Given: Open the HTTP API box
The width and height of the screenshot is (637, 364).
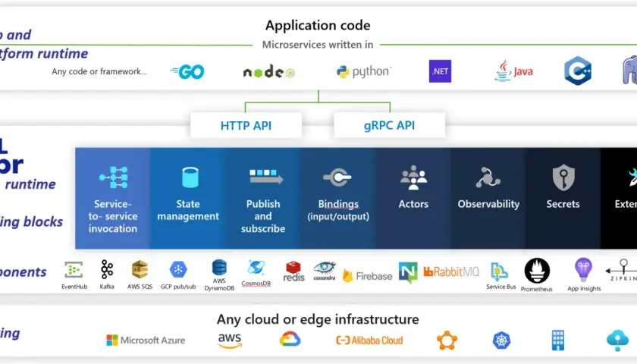Looking at the screenshot, I should click(x=246, y=126).
